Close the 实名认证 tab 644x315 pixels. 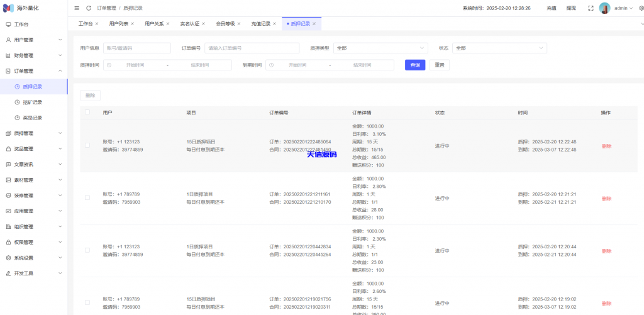point(203,24)
